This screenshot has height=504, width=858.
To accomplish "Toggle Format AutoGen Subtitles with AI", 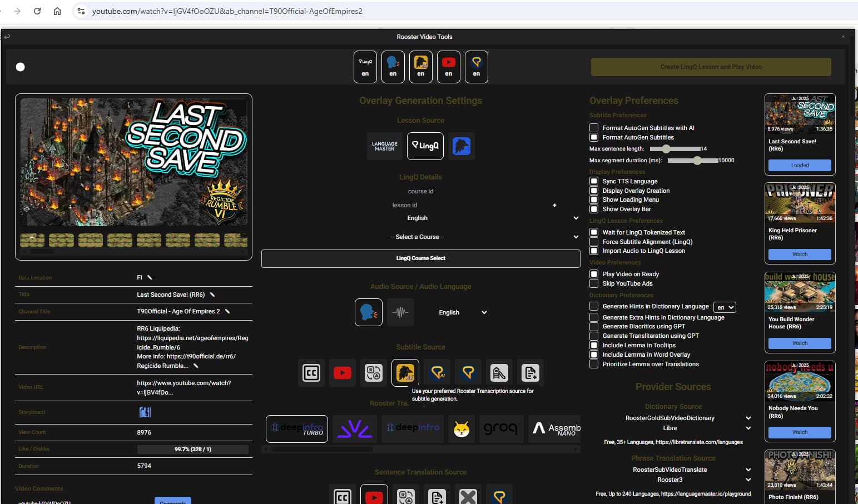I will coord(594,128).
